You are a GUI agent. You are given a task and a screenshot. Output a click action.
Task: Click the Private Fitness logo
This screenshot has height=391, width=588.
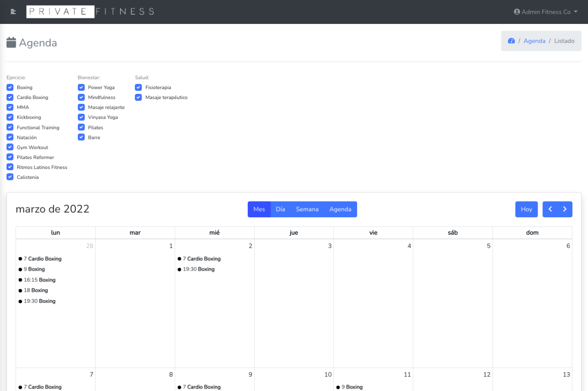click(90, 12)
